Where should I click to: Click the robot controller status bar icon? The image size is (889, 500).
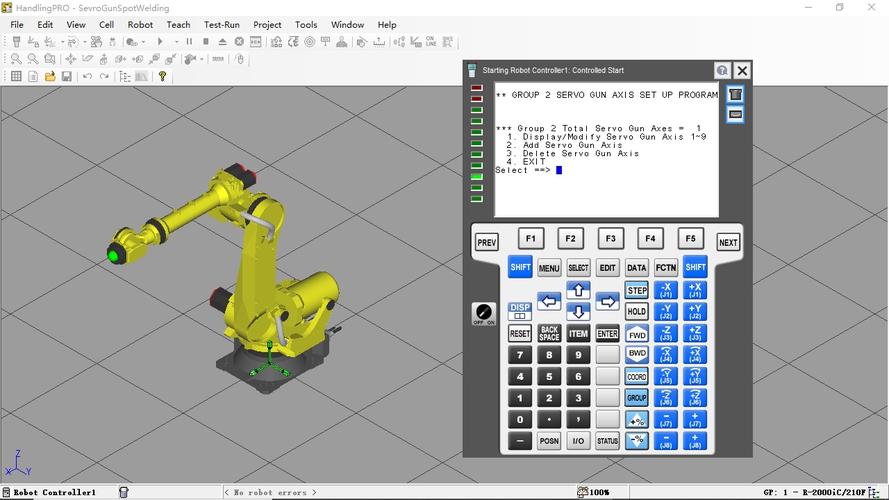[x=6, y=492]
